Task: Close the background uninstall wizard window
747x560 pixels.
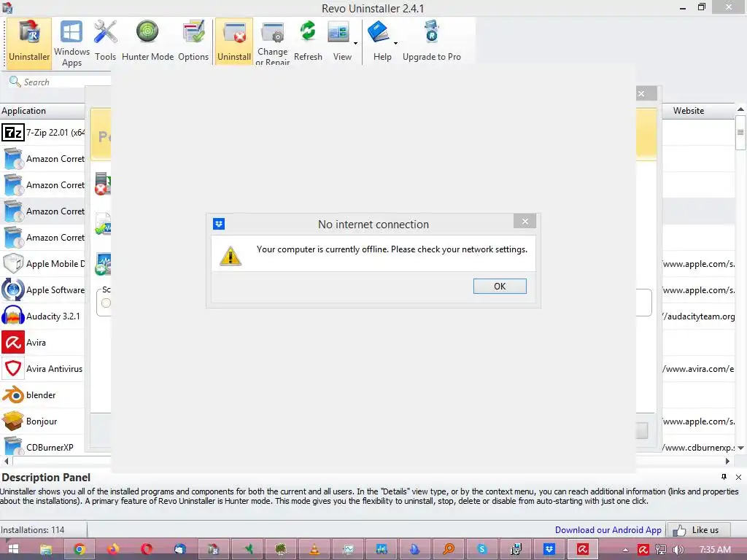Action: [642, 93]
